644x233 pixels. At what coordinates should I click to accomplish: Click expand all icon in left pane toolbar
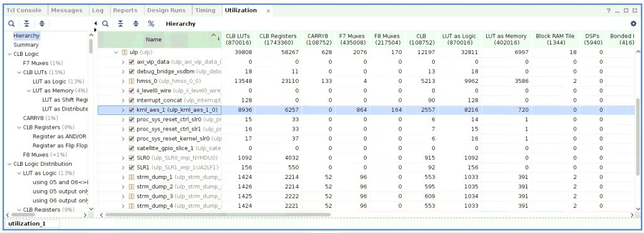point(42,24)
